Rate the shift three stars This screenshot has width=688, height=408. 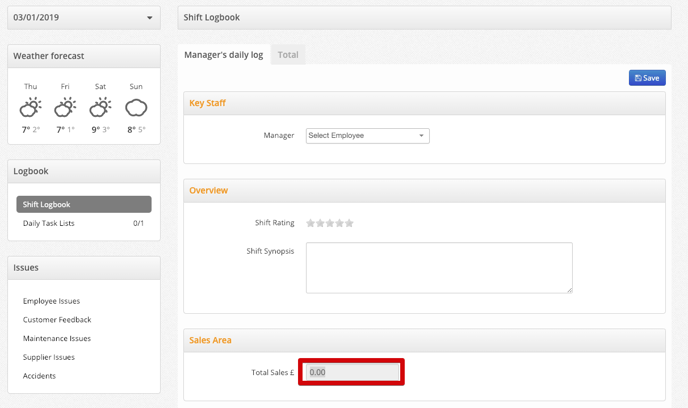coord(330,223)
